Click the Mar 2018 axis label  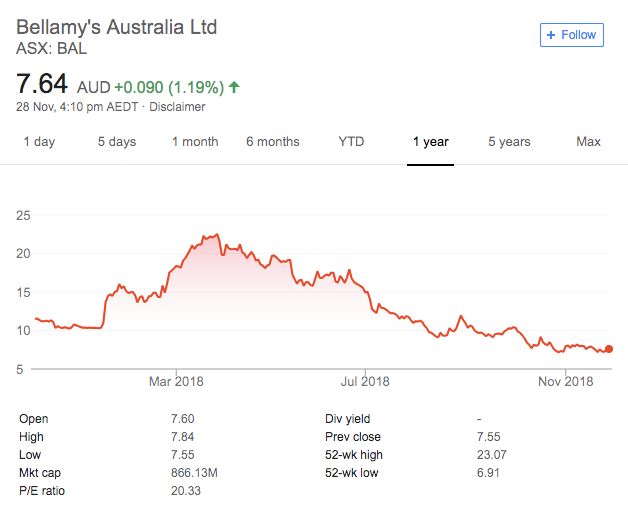coord(176,381)
